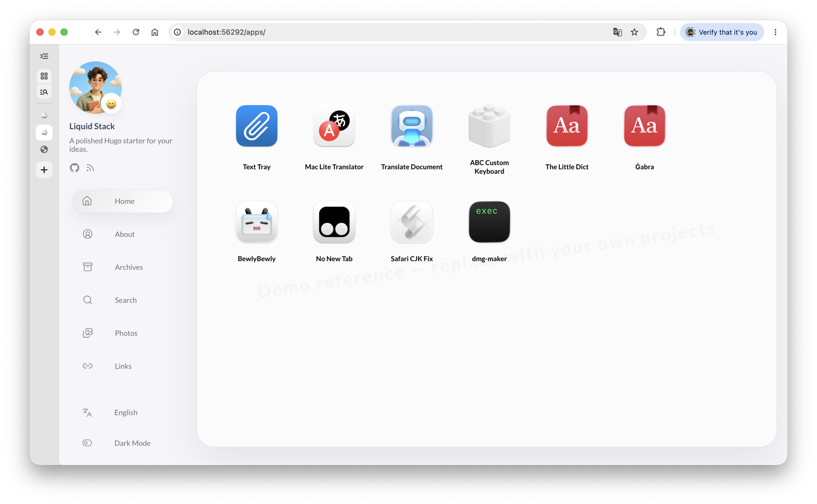Expand the browser vertical tab strip
817x504 pixels.
pos(44,56)
